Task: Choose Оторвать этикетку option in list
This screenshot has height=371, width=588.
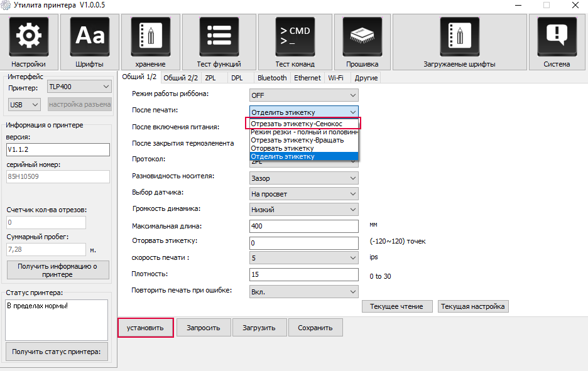Action: 282,148
